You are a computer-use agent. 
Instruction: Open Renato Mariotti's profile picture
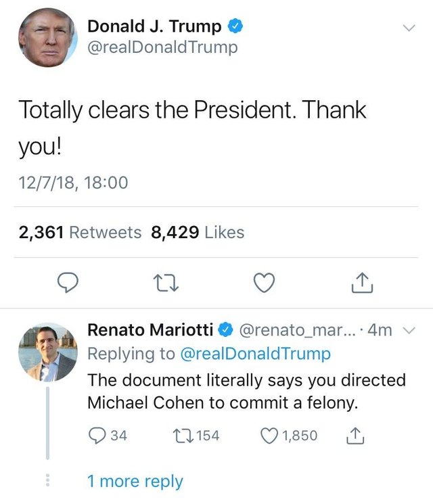coord(47,352)
